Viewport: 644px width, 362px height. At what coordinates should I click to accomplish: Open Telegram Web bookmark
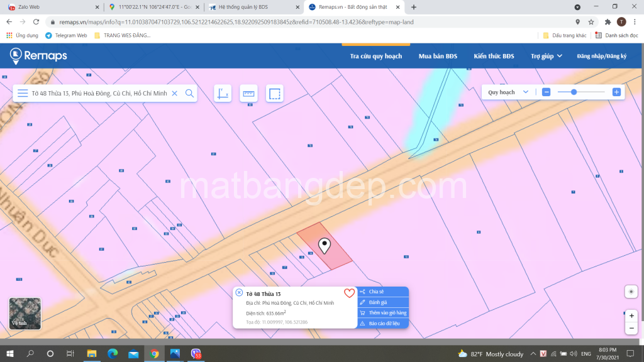(x=66, y=36)
